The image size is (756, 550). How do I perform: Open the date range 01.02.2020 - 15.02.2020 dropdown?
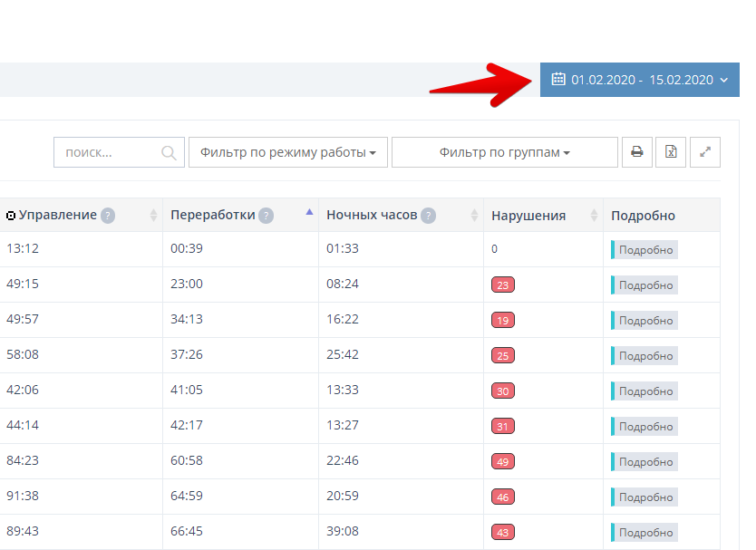[641, 80]
